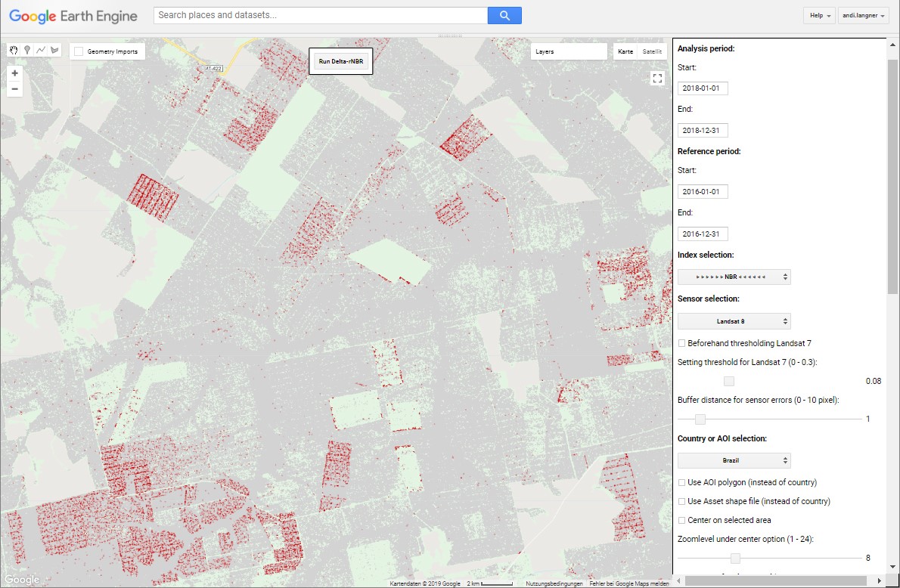Click the Kartendaten © 2019 Google text

click(x=425, y=583)
